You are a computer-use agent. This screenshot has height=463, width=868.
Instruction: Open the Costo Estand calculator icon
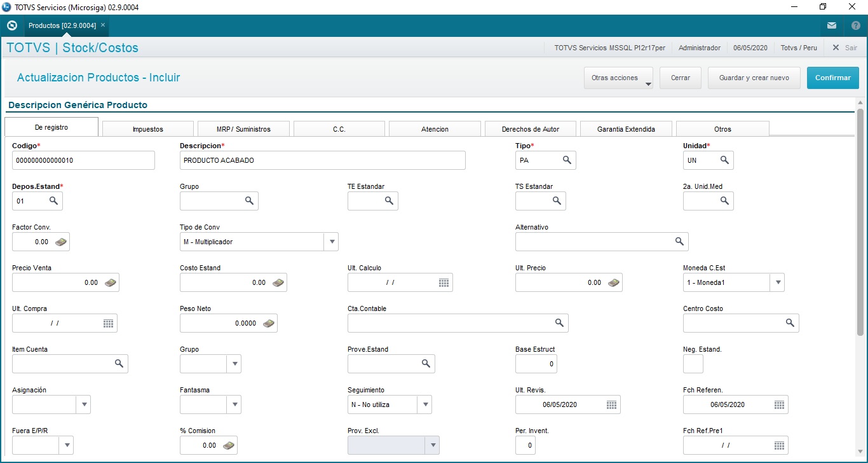coord(278,282)
